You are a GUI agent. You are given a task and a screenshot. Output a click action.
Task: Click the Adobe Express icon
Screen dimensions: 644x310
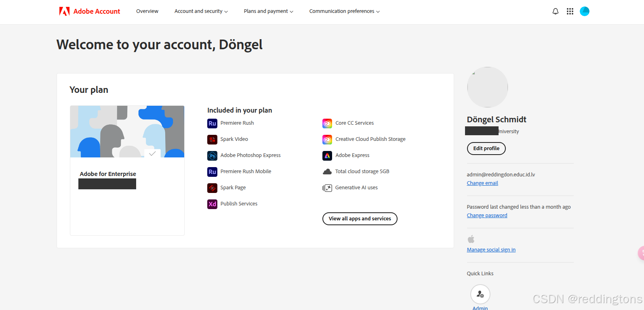(x=327, y=156)
